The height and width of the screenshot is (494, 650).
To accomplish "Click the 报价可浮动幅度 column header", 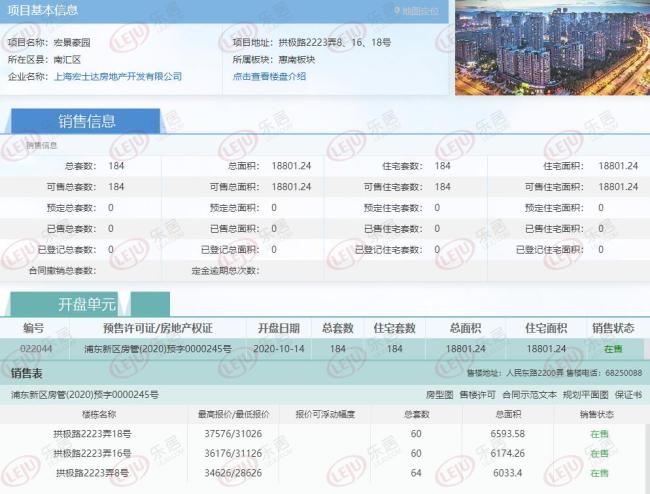I will [x=325, y=414].
